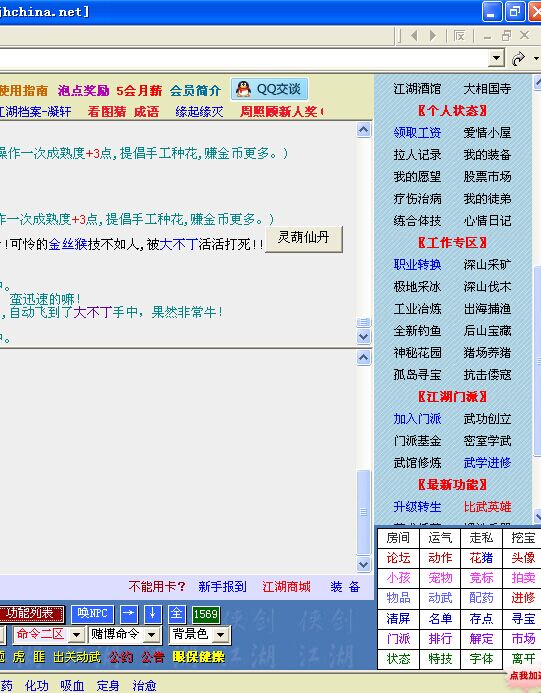The width and height of the screenshot is (541, 693).
Task: Select 论坛 in the command grid
Action: coord(398,558)
